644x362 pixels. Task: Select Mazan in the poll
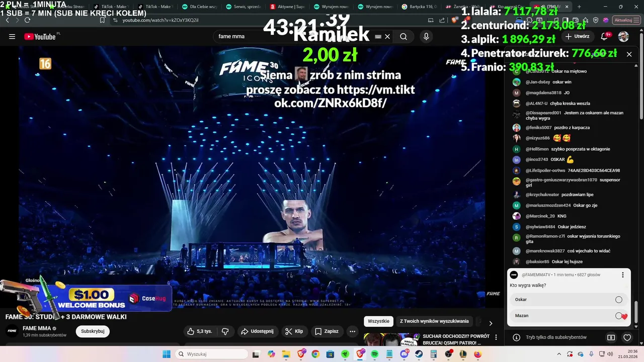coord(569,316)
